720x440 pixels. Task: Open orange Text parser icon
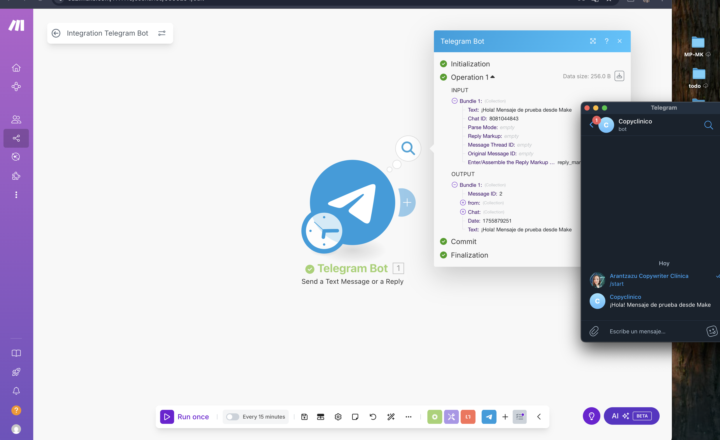point(468,417)
